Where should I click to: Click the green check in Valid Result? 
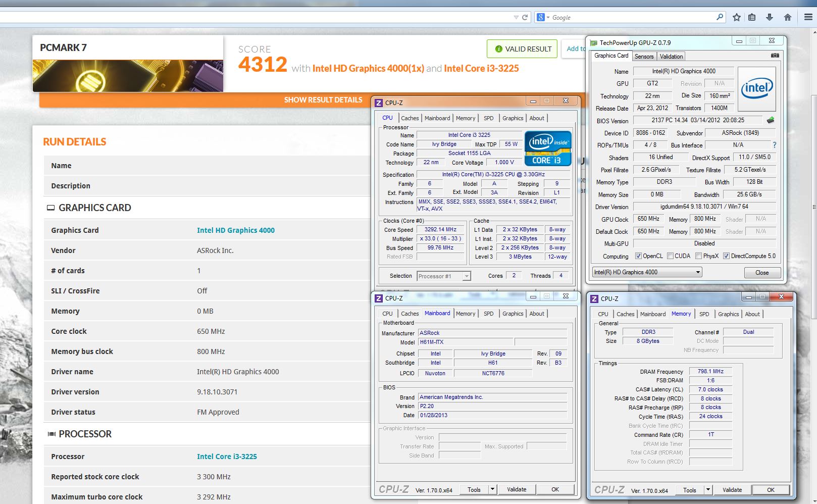pos(499,49)
